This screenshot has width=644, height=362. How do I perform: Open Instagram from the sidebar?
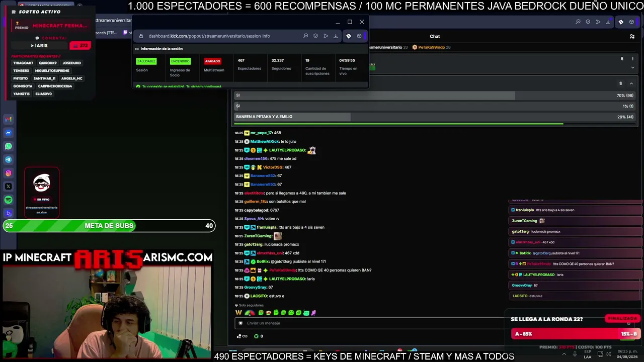coord(8,173)
